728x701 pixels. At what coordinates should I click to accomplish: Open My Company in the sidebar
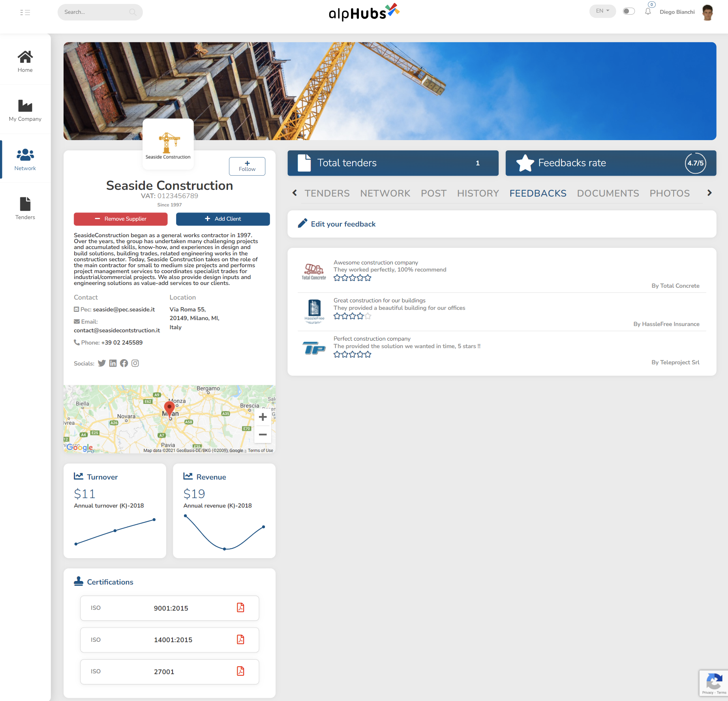coord(25,110)
